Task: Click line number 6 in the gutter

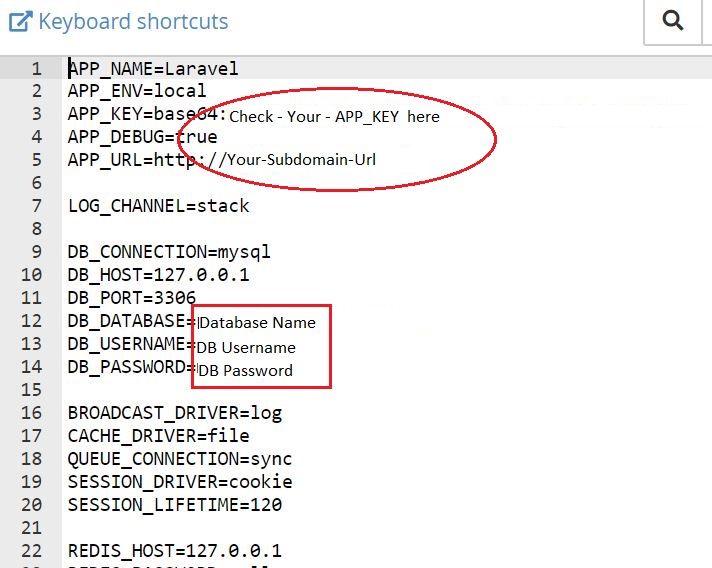Action: coord(37,183)
